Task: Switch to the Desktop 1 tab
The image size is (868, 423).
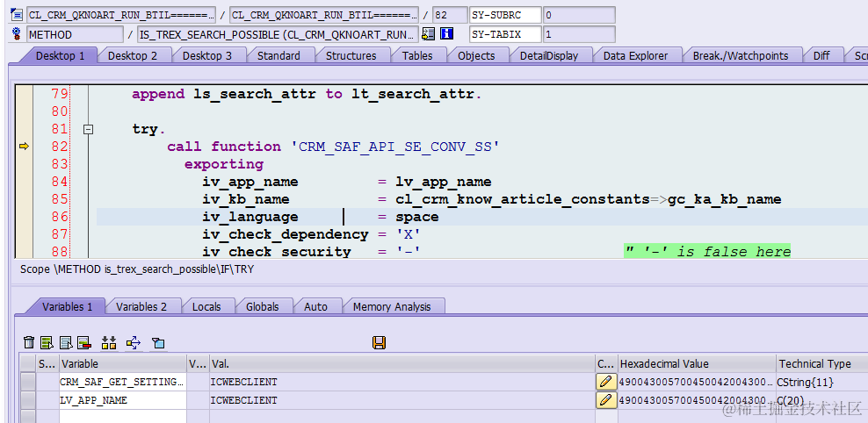Action: (60, 56)
